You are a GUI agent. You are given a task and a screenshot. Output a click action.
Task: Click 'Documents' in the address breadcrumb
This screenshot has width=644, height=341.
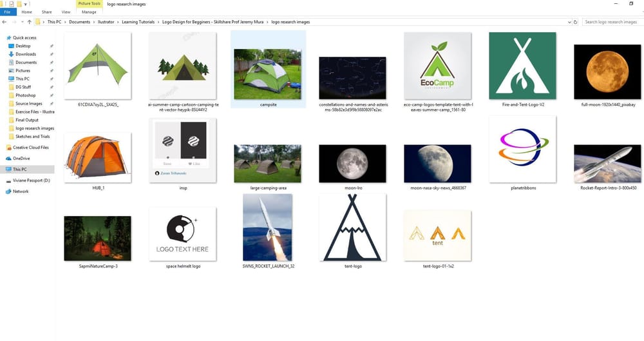tap(79, 22)
